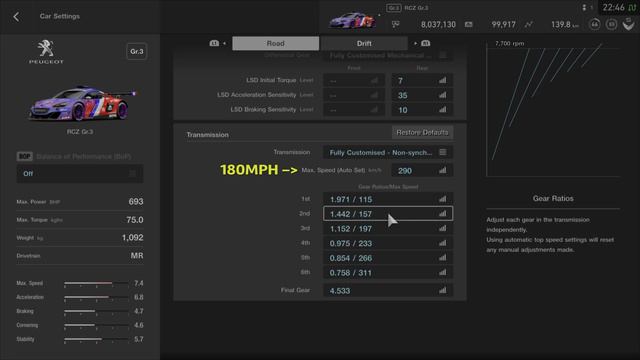Click the '7,700 rpm' graph label
This screenshot has width=640, height=360.
click(x=509, y=43)
